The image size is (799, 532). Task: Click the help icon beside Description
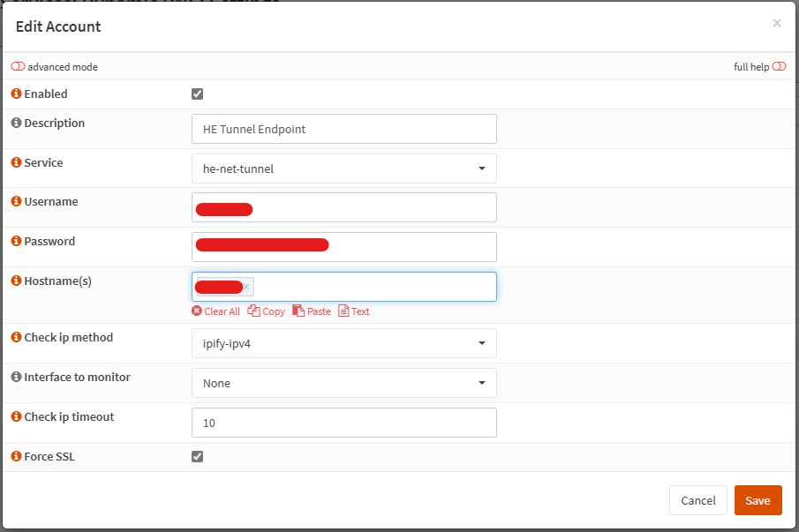point(16,123)
